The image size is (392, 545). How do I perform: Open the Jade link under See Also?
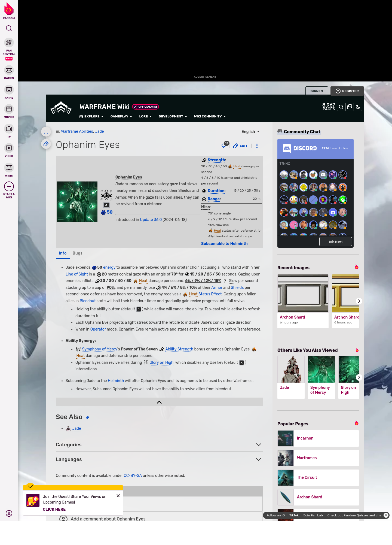click(76, 428)
